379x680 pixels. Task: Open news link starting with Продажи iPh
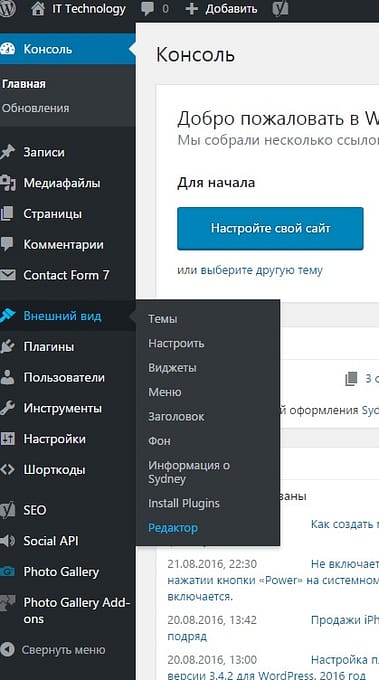coord(345,620)
